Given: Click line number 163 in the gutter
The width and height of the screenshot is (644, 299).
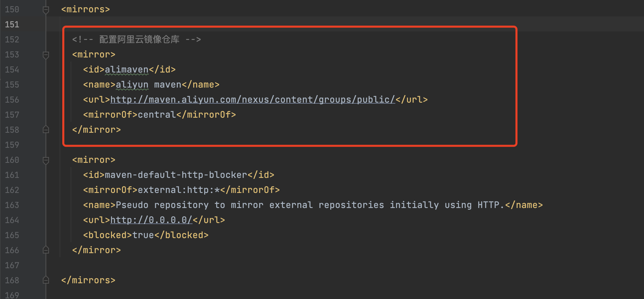Looking at the screenshot, I should pyautogui.click(x=12, y=205).
